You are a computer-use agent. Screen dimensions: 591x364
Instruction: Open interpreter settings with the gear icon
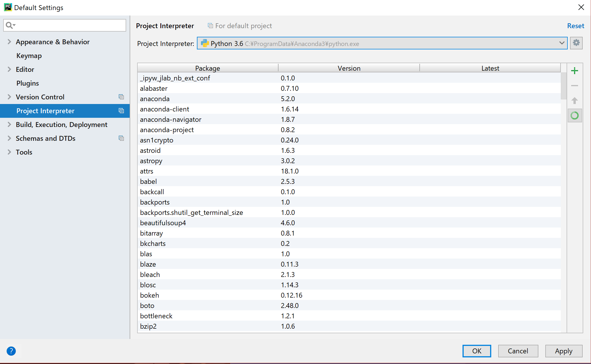coord(576,43)
